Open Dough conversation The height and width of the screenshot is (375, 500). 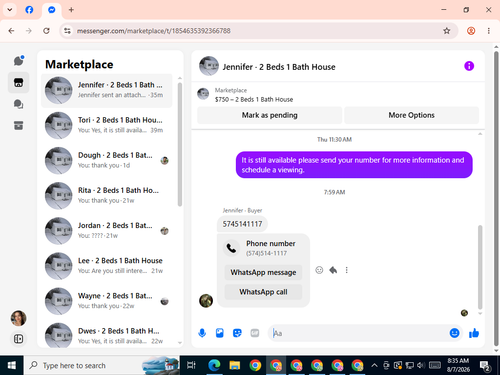(107, 160)
